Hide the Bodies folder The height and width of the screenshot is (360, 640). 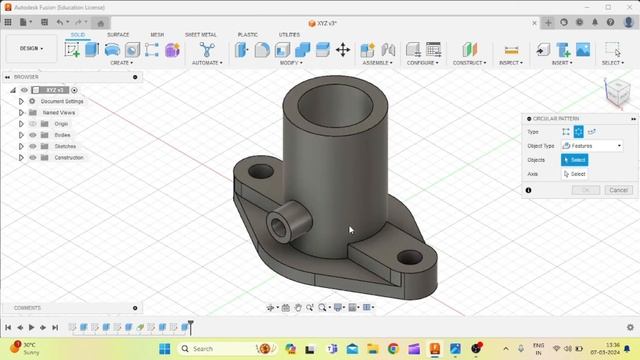point(33,135)
